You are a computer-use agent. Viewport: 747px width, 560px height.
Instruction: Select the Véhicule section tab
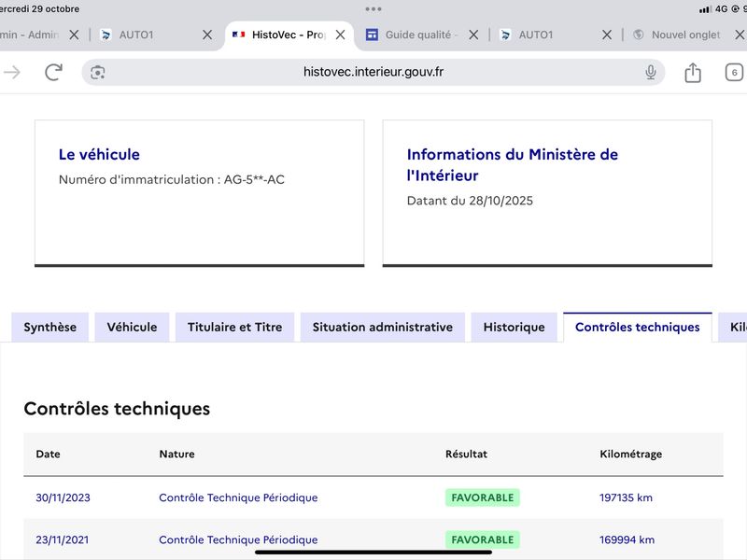tap(132, 328)
